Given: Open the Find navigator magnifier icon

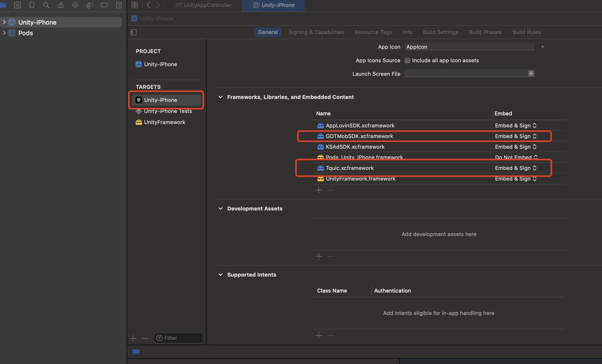Looking at the screenshot, I should 46,5.
